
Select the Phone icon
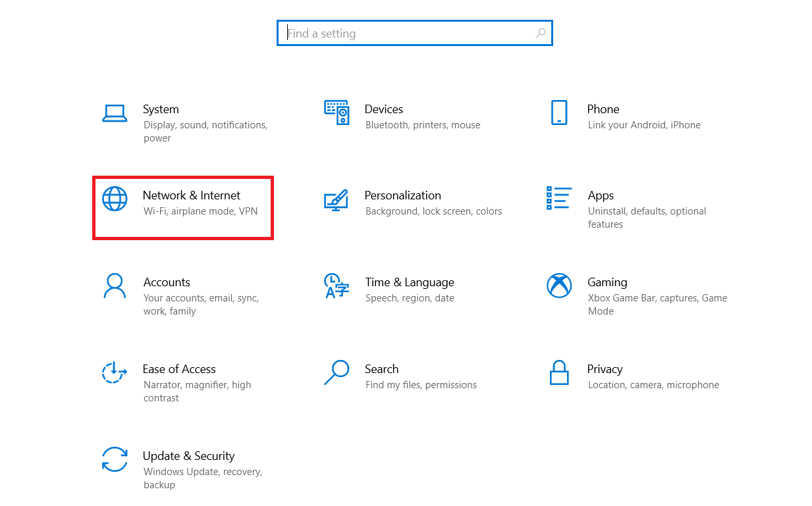[x=559, y=113]
